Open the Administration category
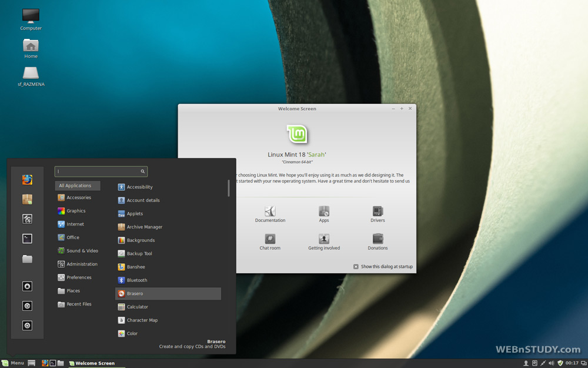 [78, 264]
